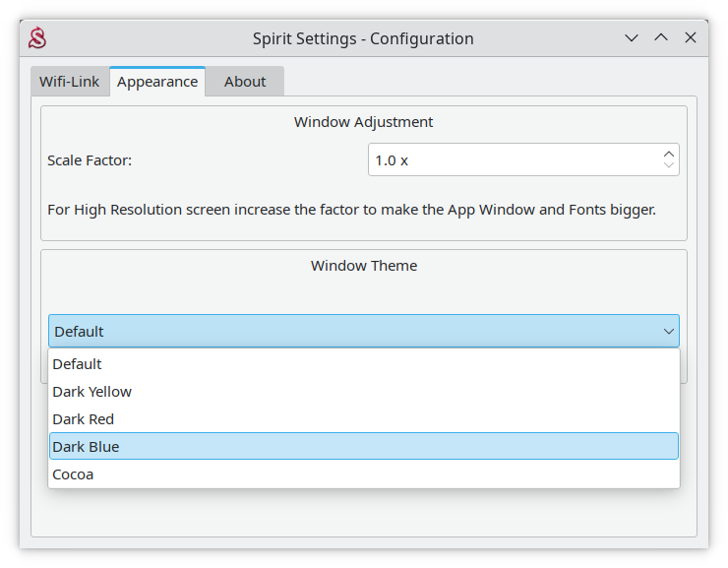The height and width of the screenshot is (568, 728).
Task: Increase scale factor with the up arrow
Action: coord(669,154)
